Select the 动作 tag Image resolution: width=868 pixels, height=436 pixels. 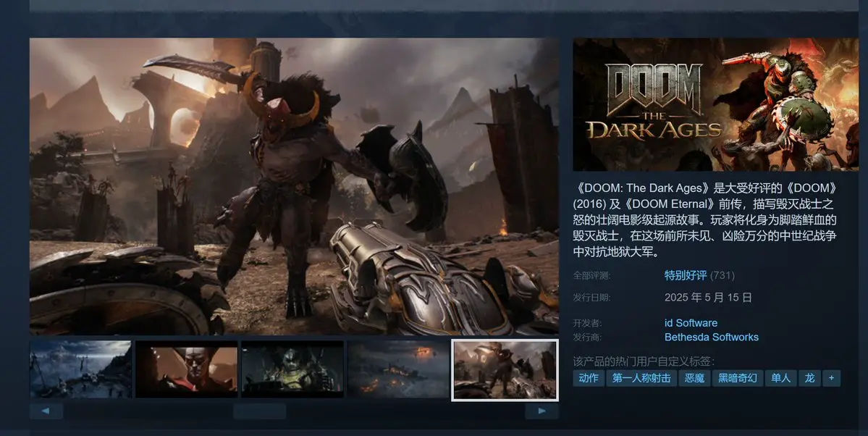pyautogui.click(x=589, y=378)
